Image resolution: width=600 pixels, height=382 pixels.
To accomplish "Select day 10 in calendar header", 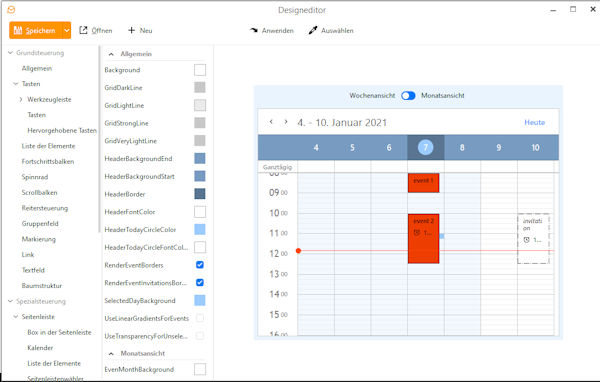I will (535, 147).
